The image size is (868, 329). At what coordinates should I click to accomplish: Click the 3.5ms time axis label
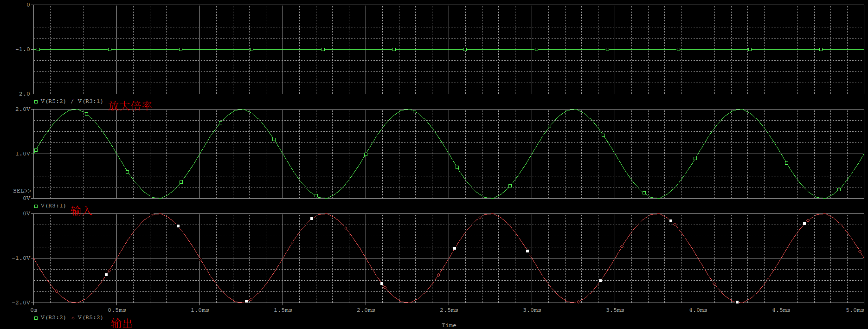click(615, 310)
